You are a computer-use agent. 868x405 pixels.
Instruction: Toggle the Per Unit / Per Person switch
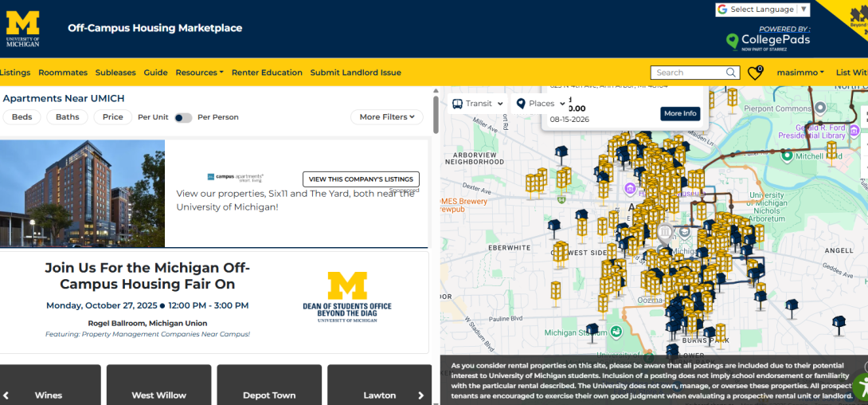tap(183, 117)
